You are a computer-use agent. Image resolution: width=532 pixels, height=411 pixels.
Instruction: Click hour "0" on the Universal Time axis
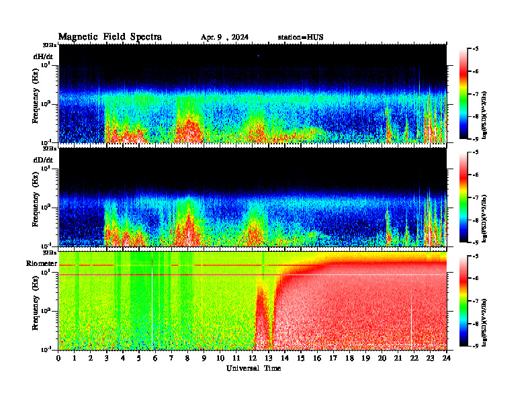click(58, 358)
